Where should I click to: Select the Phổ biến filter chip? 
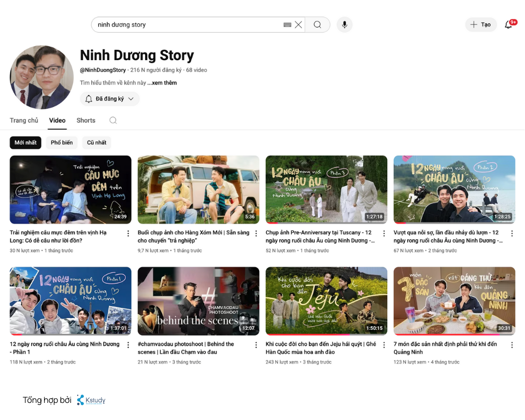pos(62,142)
